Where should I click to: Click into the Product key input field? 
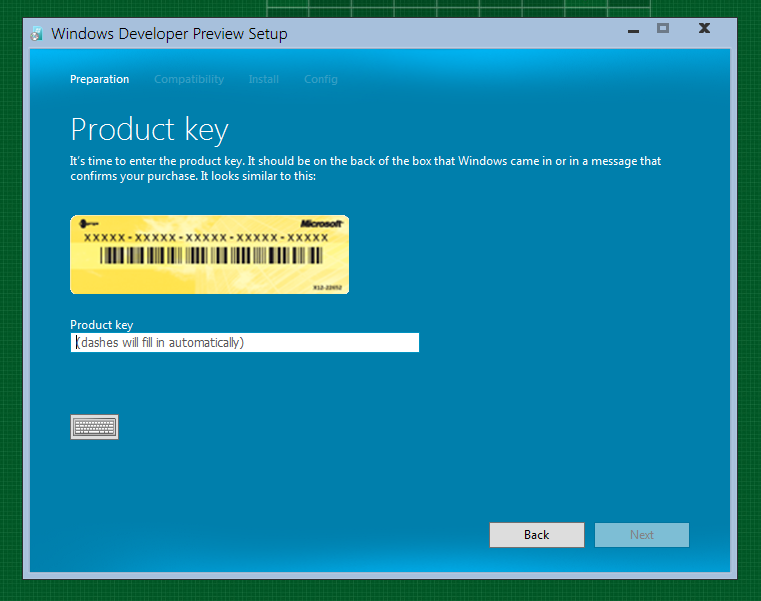[245, 342]
